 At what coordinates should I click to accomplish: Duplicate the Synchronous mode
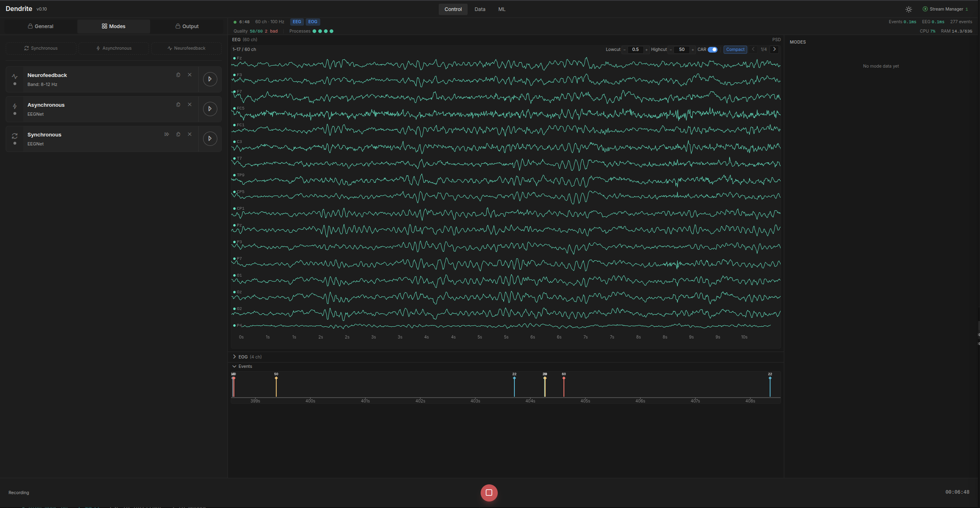point(178,134)
